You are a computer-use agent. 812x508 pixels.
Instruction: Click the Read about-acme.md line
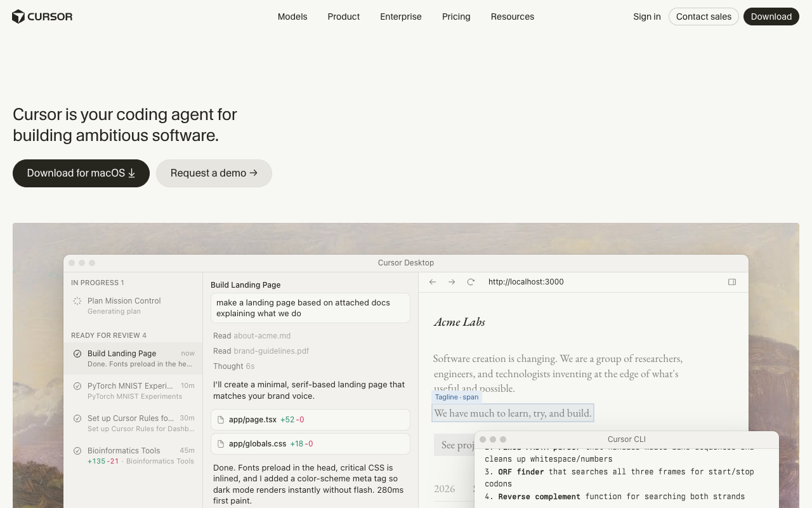point(252,336)
